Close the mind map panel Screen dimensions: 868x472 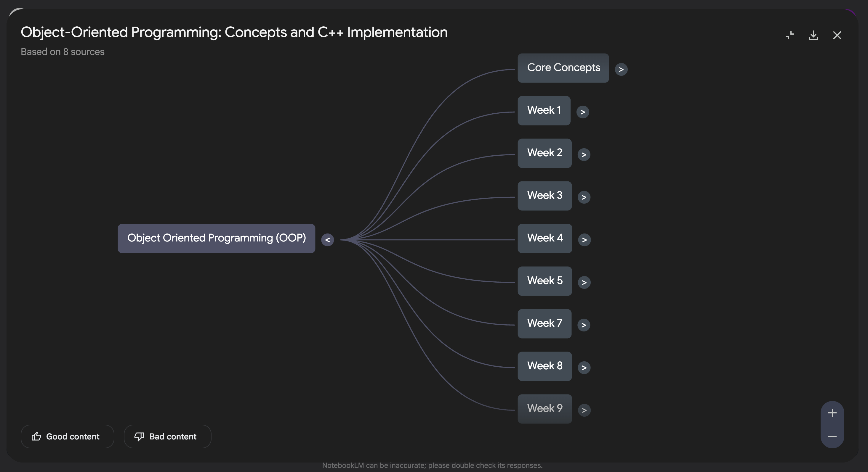[837, 35]
